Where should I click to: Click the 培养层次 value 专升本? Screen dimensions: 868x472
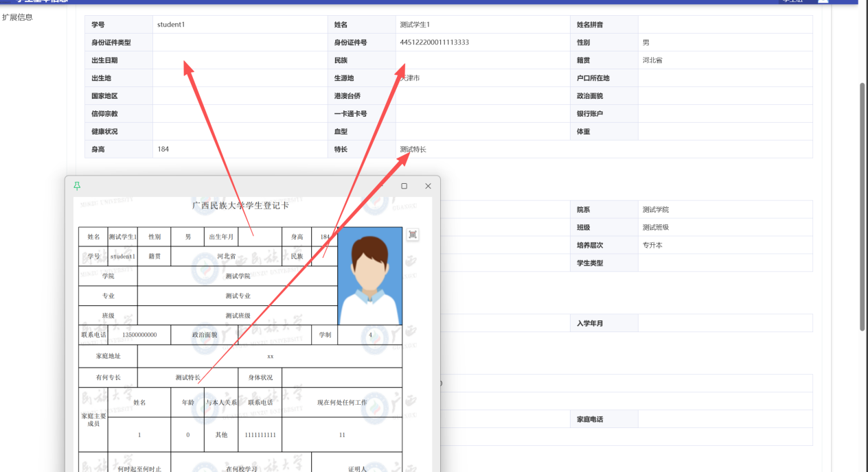pyautogui.click(x=652, y=245)
